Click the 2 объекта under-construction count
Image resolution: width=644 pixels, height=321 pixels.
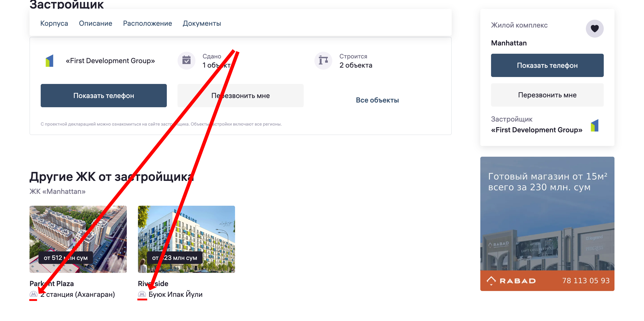point(356,65)
